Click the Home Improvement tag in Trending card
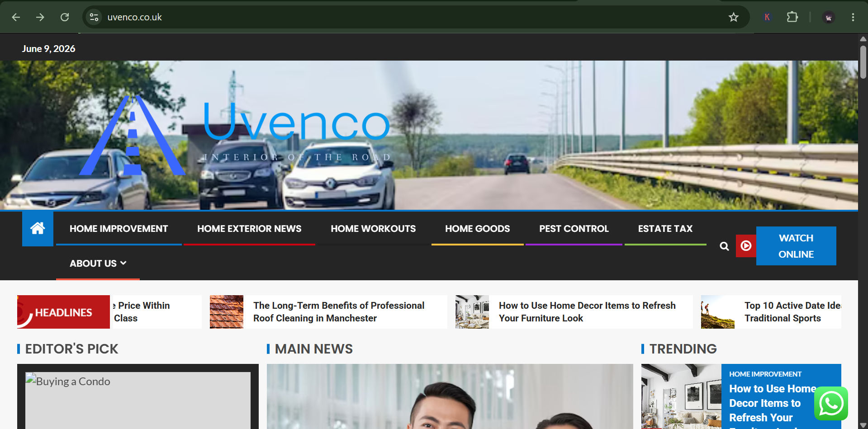Viewport: 868px width, 429px height. tap(765, 374)
